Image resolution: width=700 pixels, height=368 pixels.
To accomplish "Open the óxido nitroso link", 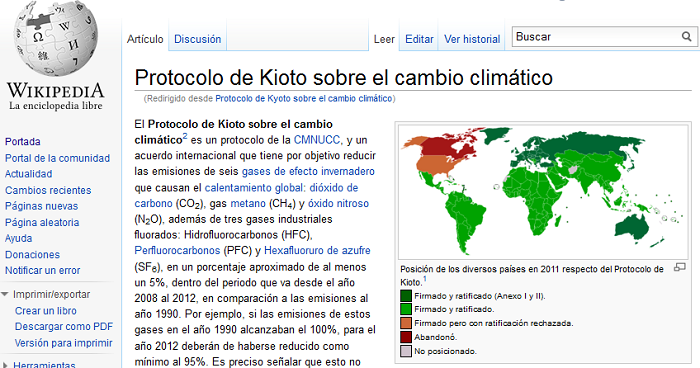I will click(x=338, y=204).
